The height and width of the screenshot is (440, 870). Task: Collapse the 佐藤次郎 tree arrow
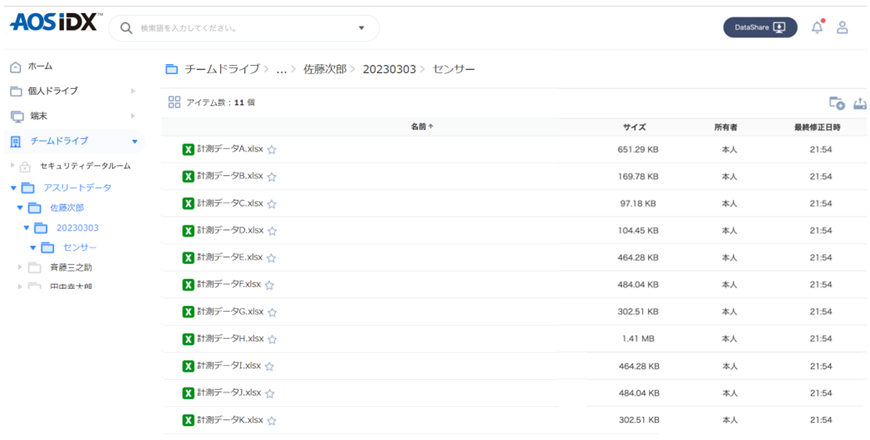(x=20, y=208)
